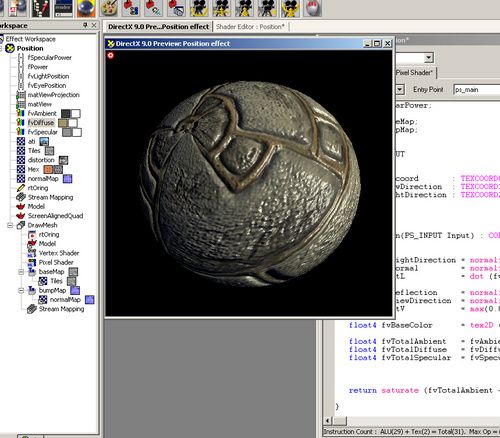Click the red model icon beside ScreenAlignedQuad

(21, 216)
